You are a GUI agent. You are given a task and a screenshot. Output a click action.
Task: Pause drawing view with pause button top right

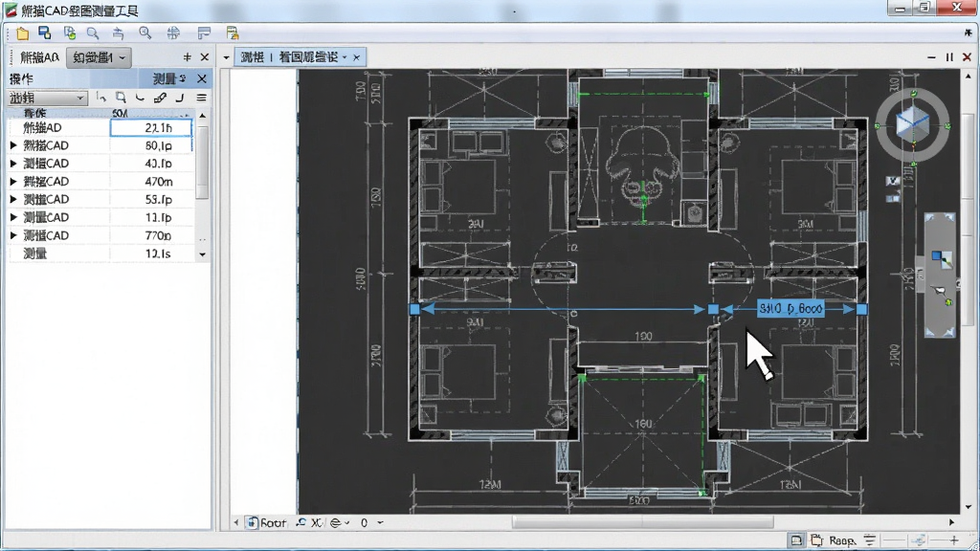click(x=949, y=57)
